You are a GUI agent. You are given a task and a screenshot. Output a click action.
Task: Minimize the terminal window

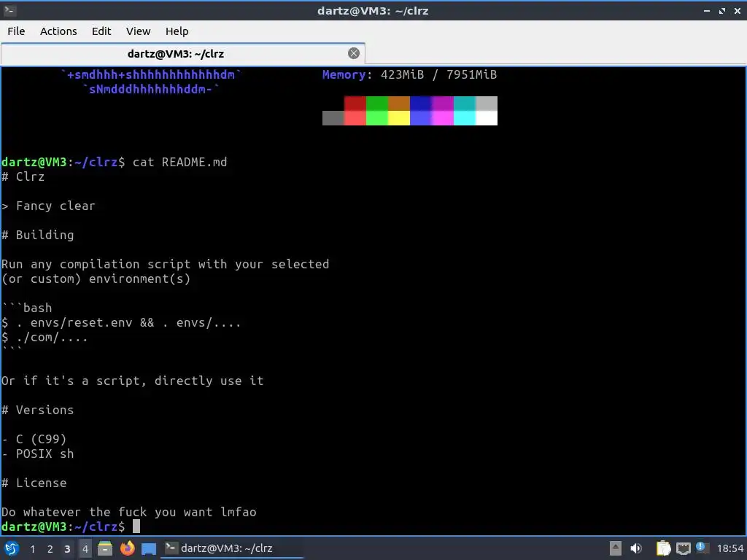[706, 10]
